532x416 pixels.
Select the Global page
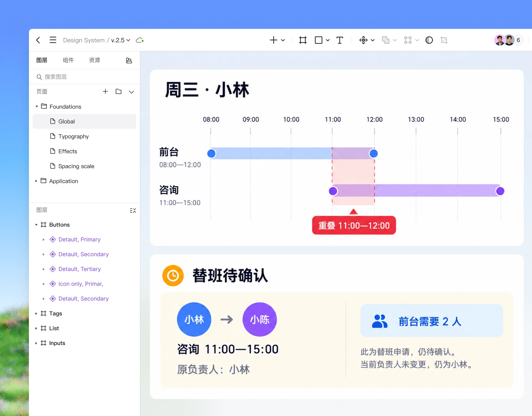point(84,121)
